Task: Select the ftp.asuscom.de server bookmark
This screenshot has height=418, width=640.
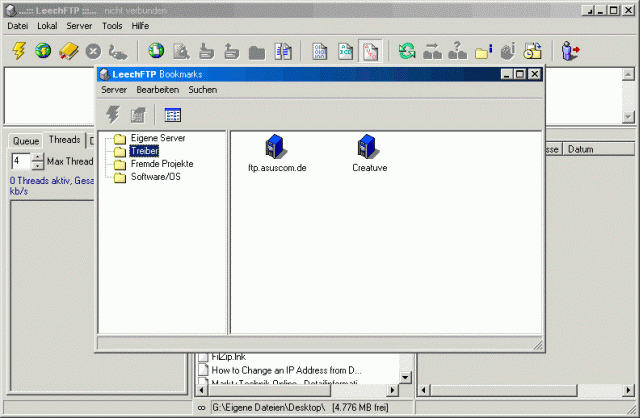Action: [277, 153]
